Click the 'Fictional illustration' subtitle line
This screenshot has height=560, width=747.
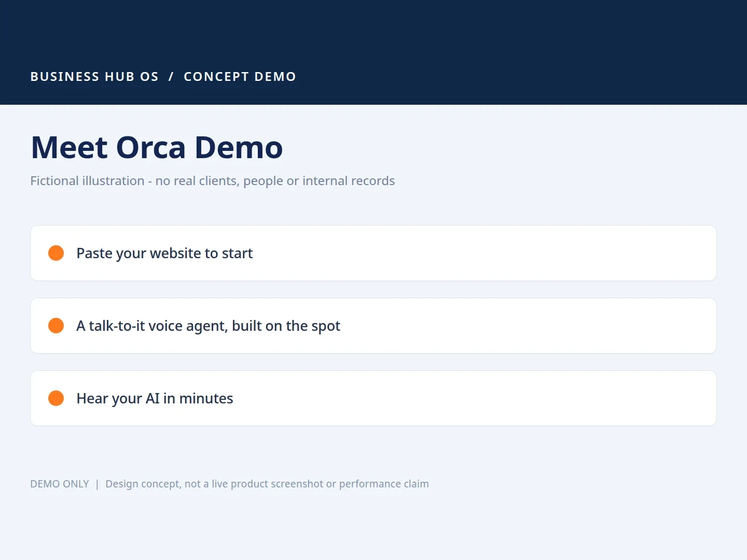click(212, 181)
